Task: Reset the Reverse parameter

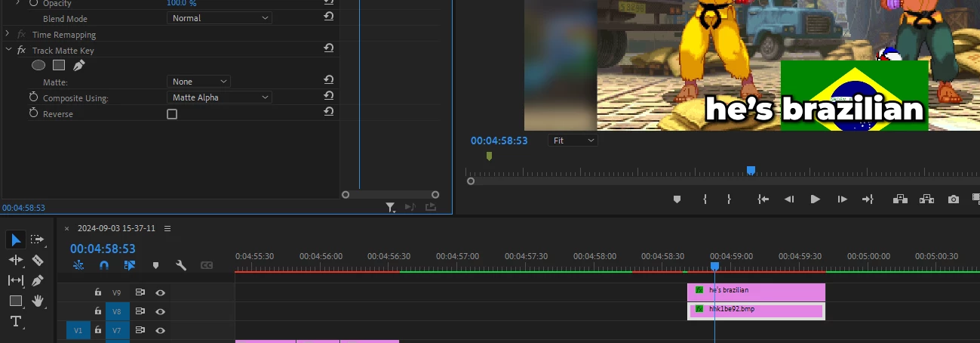Action: tap(329, 112)
